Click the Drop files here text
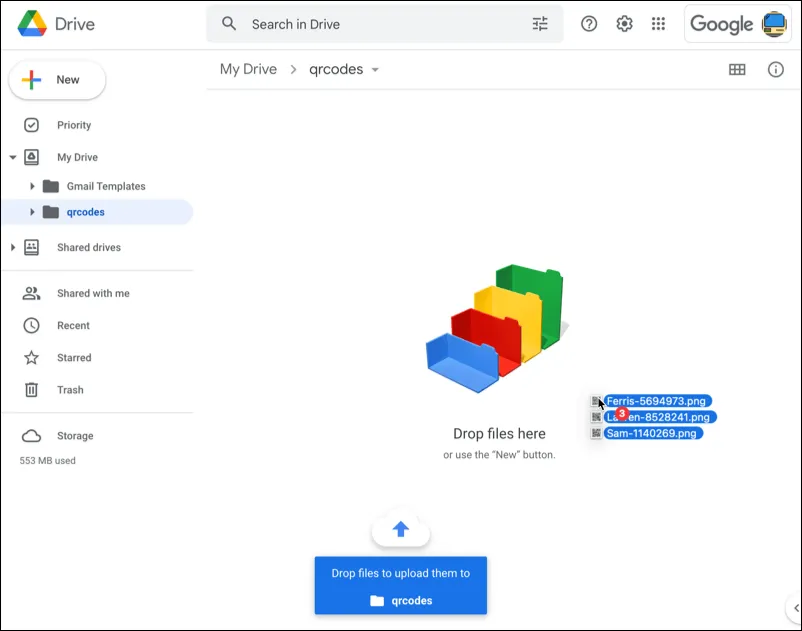 pos(499,434)
